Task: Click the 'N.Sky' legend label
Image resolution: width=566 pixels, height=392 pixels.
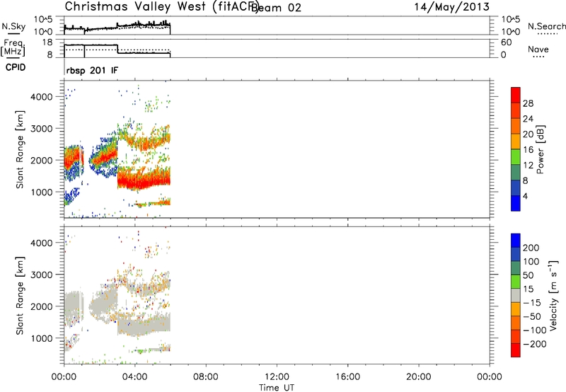Action: pos(13,26)
